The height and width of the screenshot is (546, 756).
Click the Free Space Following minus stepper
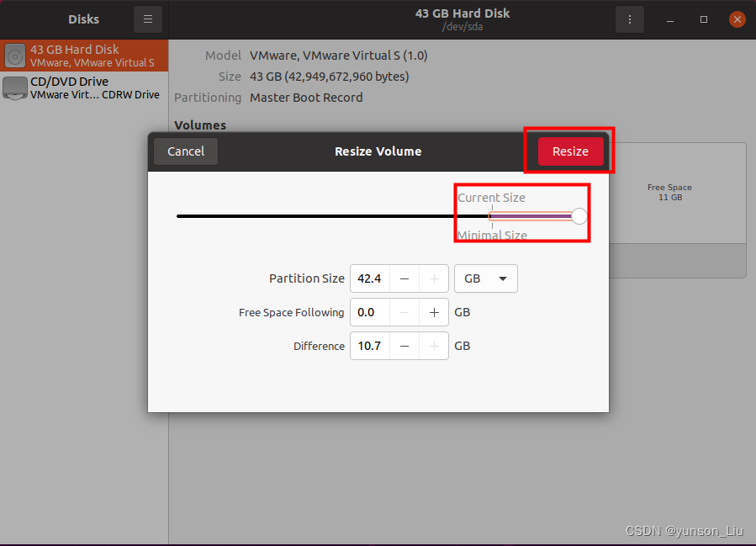click(x=404, y=312)
